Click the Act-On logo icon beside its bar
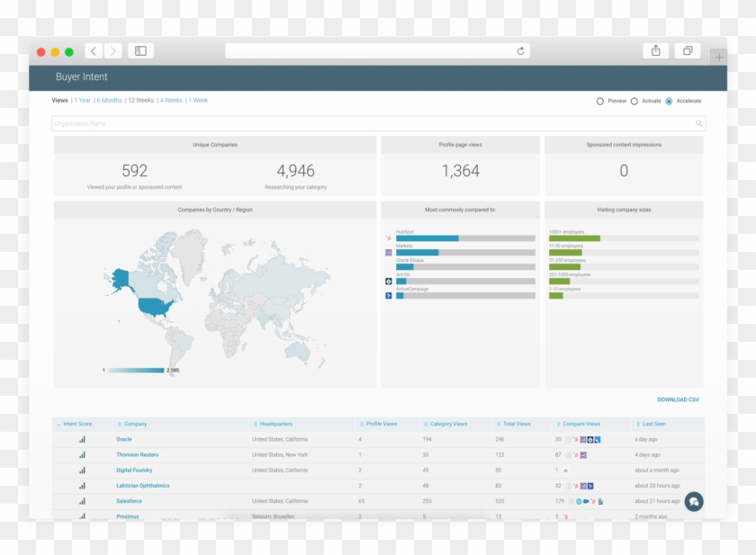This screenshot has height=555, width=756. tap(388, 280)
